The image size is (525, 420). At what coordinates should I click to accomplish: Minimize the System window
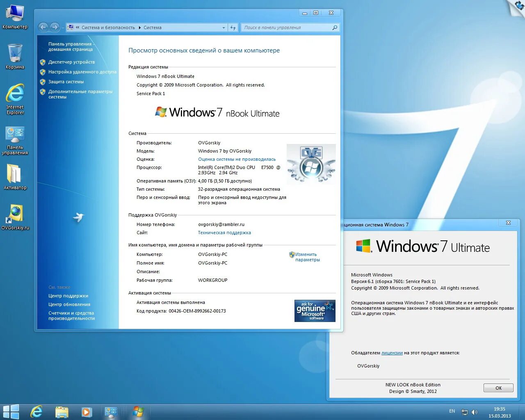click(x=305, y=13)
